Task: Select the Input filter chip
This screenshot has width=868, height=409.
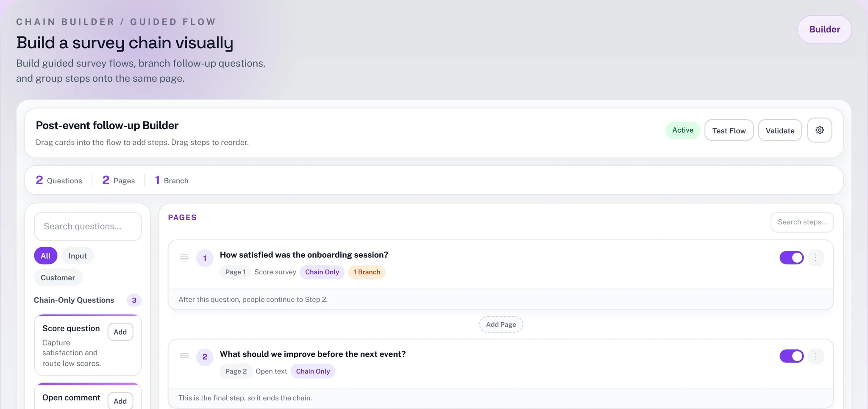Action: click(77, 255)
